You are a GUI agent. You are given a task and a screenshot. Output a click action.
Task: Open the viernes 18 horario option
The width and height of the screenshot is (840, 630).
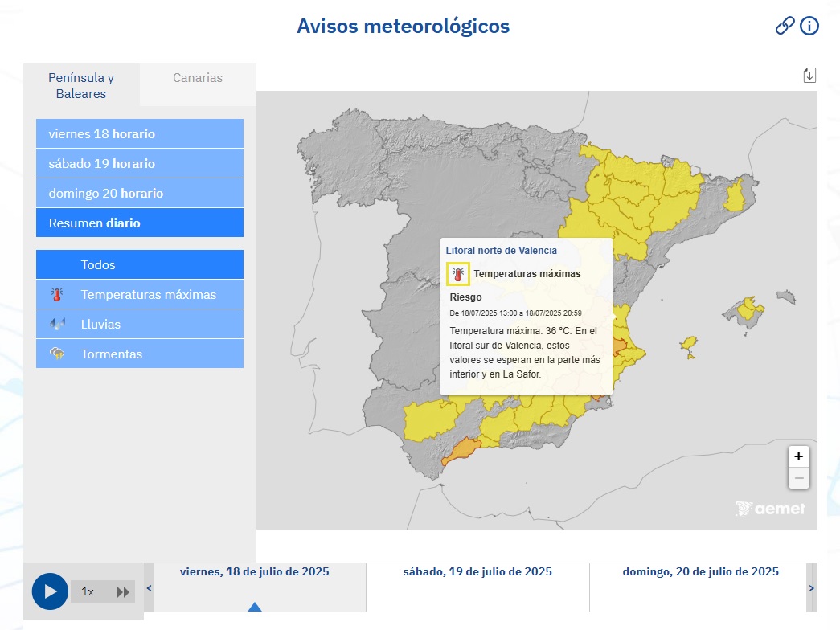click(139, 133)
